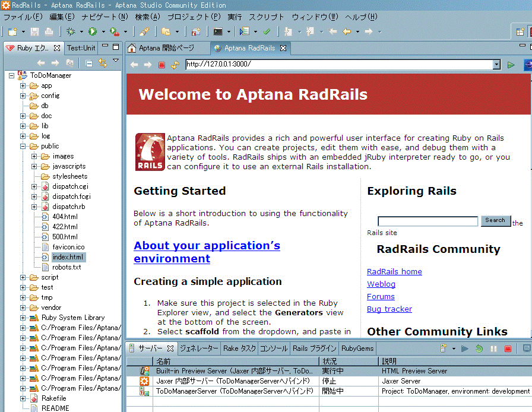532x412 pixels.
Task: Visit the RadRails home link
Action: click(394, 271)
